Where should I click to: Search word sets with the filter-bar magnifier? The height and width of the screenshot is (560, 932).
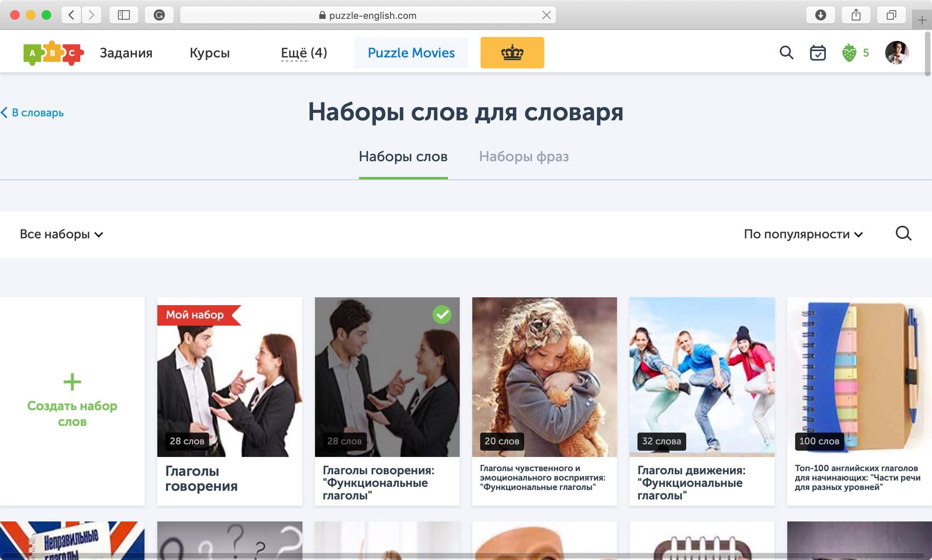[x=903, y=234]
